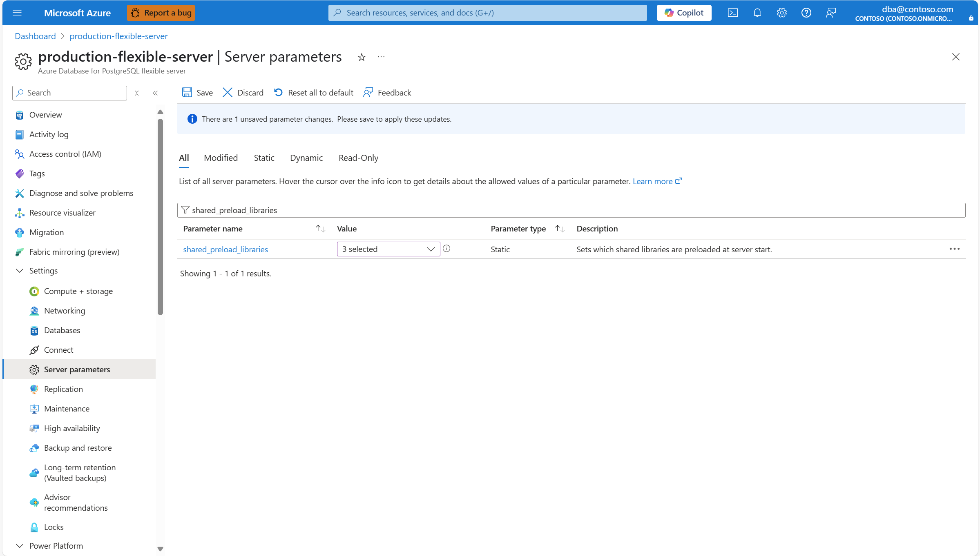980x556 pixels.
Task: Click the parameter filter input field
Action: pyautogui.click(x=572, y=210)
